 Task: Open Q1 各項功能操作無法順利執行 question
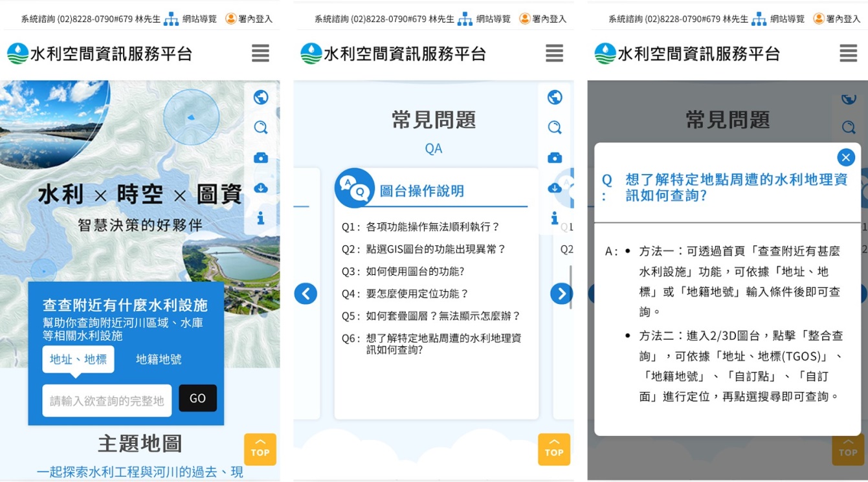click(x=432, y=227)
